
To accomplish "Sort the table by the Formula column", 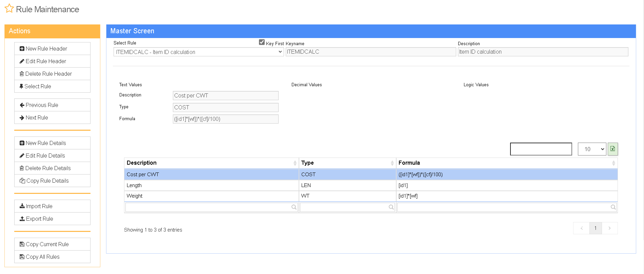I will 507,163.
